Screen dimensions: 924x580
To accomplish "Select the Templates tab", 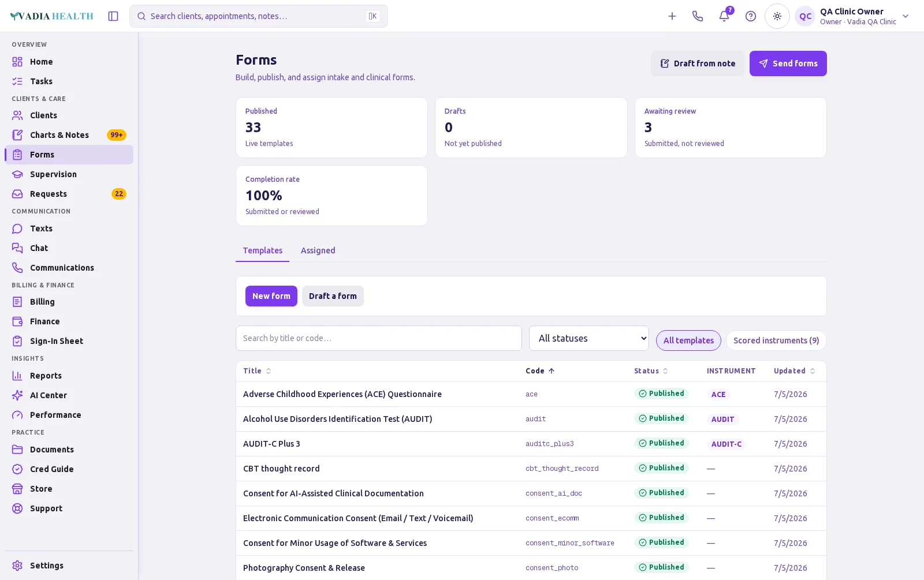I will point(263,250).
